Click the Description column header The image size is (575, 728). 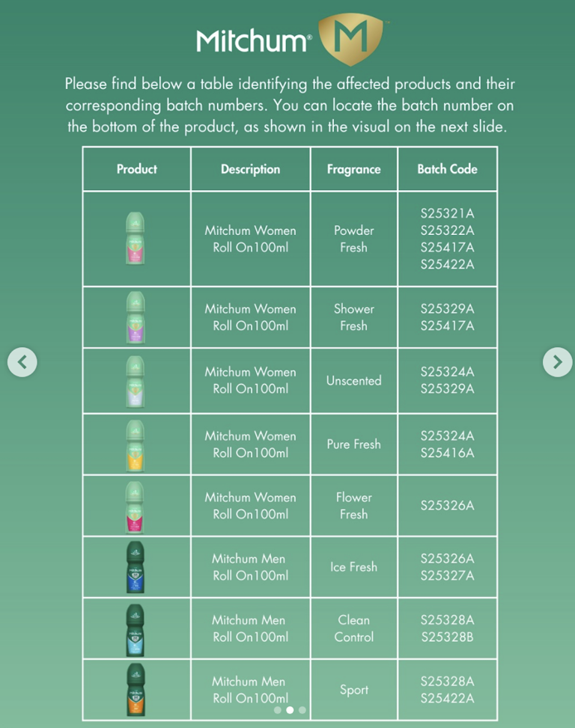click(x=250, y=169)
